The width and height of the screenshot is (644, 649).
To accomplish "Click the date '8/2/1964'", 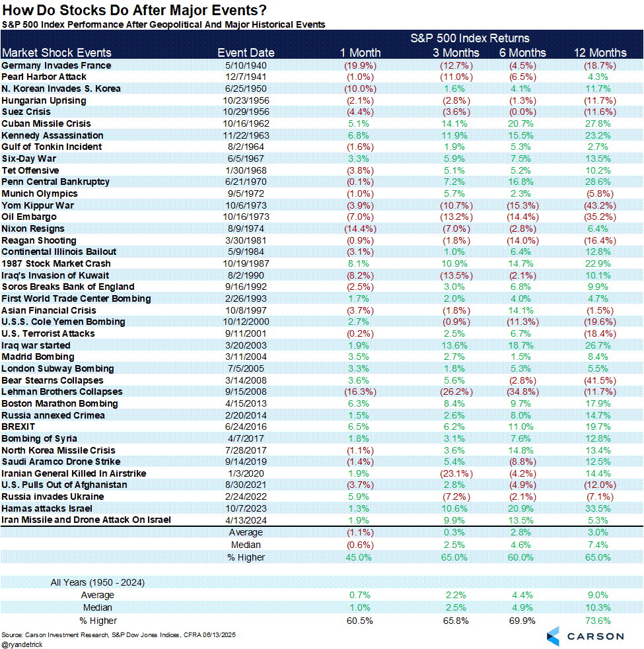I will point(246,147).
